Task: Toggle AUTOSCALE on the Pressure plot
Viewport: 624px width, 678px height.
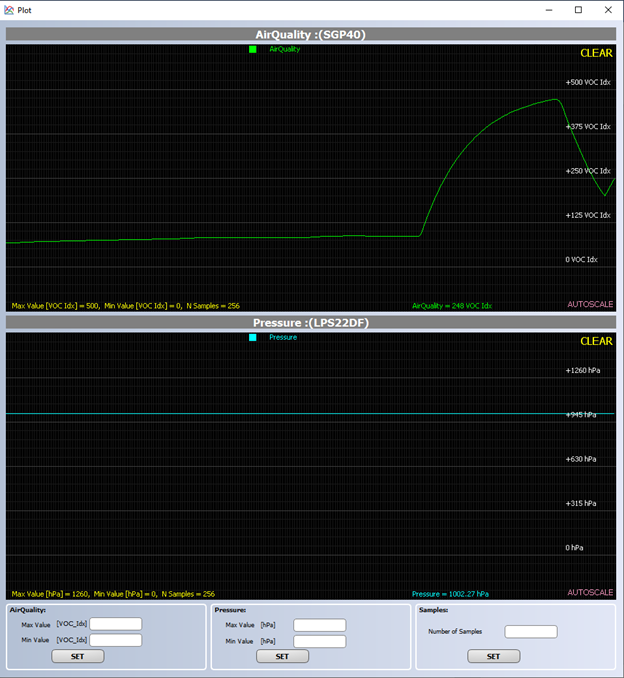Action: 590,592
